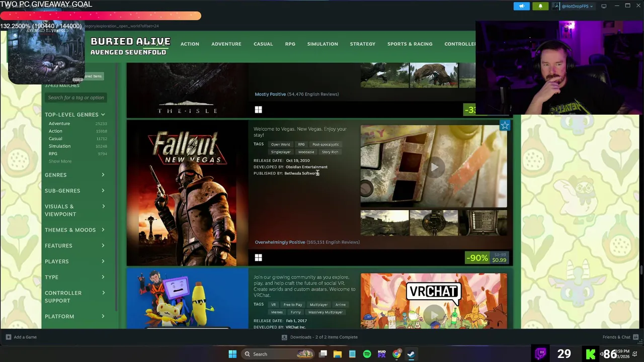Screen dimensions: 644x362
Task: Click the Story Rich tag
Action: click(330, 152)
